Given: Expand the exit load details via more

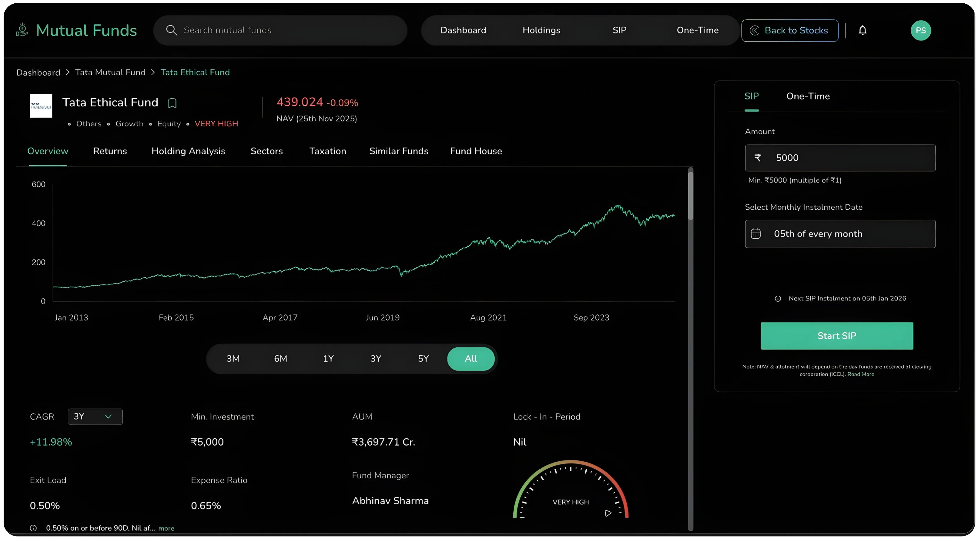Looking at the screenshot, I should tap(166, 529).
